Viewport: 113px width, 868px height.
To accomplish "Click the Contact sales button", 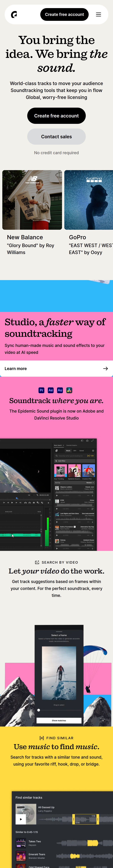I will pos(56,136).
